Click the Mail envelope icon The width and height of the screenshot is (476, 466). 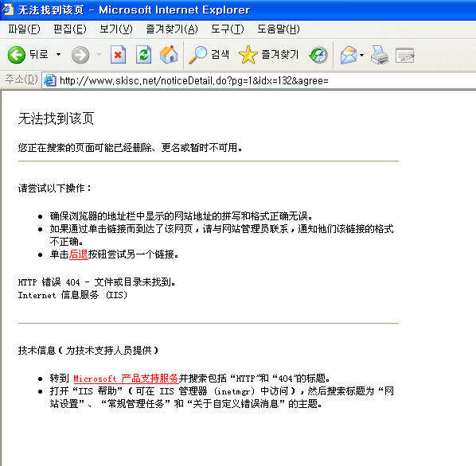coord(349,55)
